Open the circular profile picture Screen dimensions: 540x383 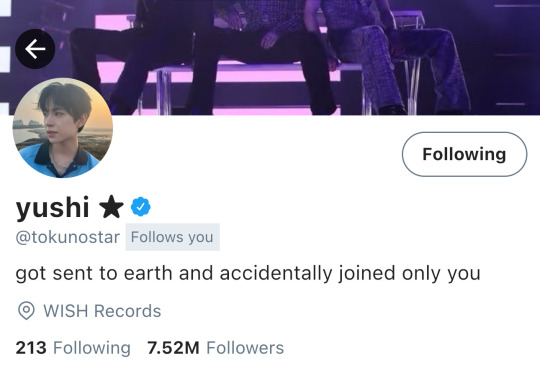63,128
